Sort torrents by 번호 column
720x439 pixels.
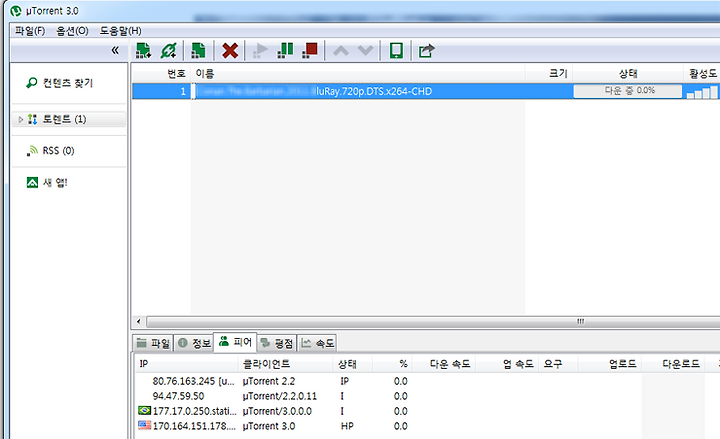point(162,73)
